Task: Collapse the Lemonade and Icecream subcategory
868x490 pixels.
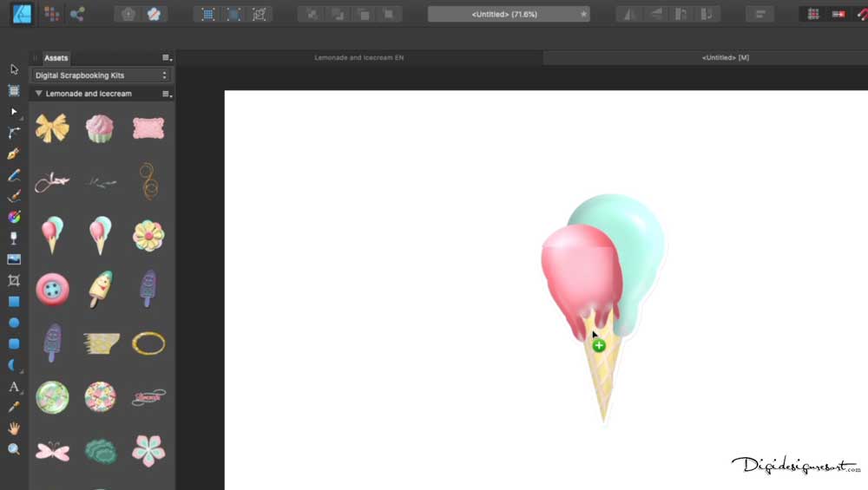Action: click(x=39, y=94)
